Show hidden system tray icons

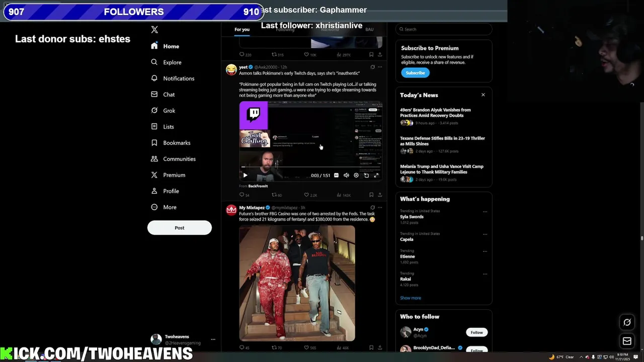click(x=581, y=357)
